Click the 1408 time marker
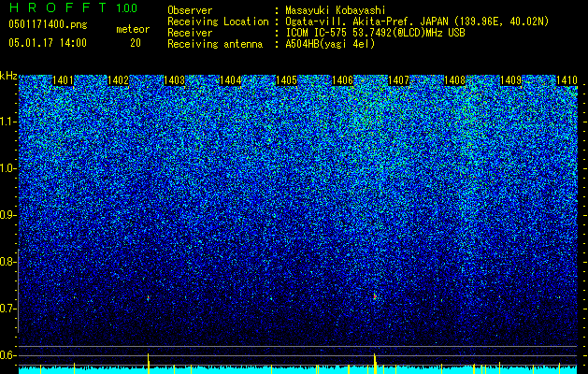The height and width of the screenshot is (374, 588). pos(454,80)
